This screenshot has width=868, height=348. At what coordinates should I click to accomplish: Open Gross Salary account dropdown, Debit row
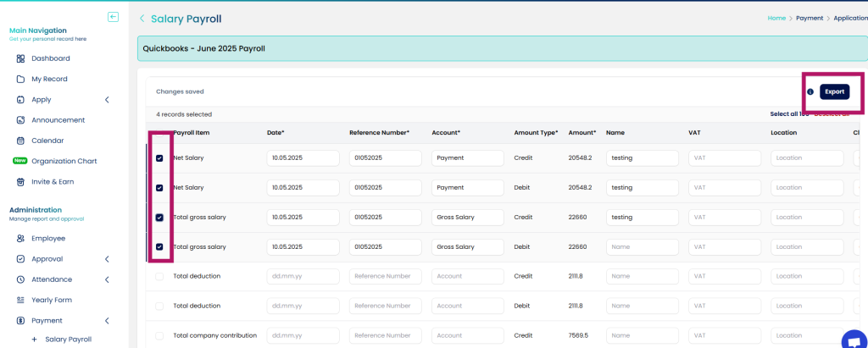(x=468, y=246)
